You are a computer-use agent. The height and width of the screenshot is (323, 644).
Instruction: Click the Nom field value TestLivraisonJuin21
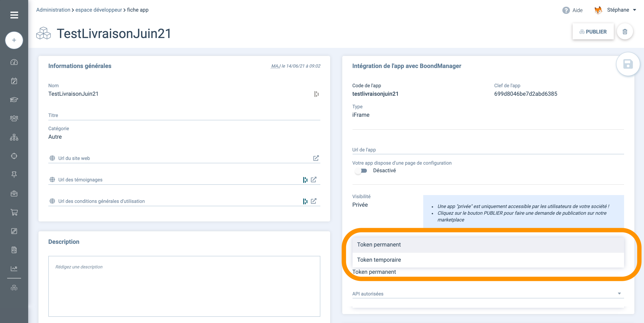tap(73, 94)
